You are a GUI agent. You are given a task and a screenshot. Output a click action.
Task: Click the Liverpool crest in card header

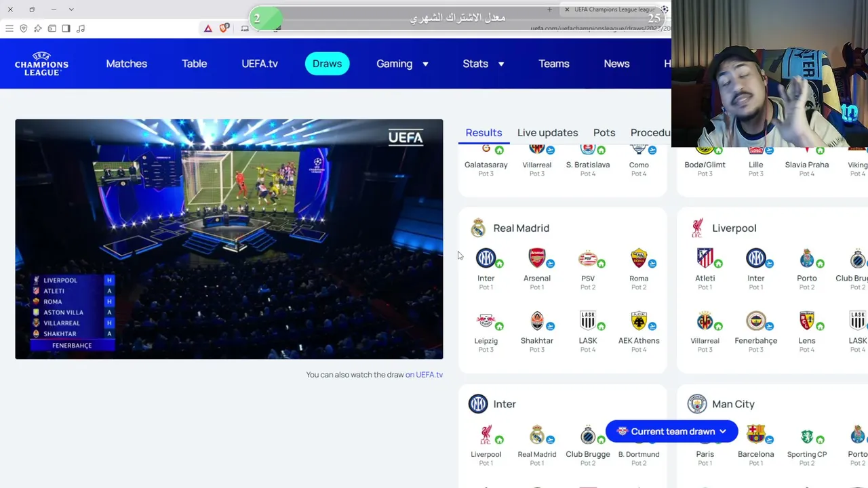[x=697, y=228]
